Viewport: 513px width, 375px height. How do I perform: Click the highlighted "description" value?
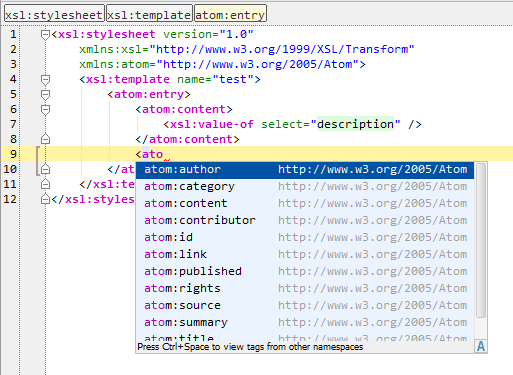coord(355,124)
